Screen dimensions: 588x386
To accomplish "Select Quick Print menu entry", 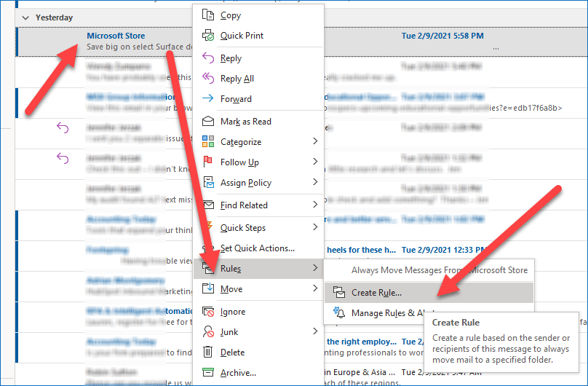I will pyautogui.click(x=258, y=35).
